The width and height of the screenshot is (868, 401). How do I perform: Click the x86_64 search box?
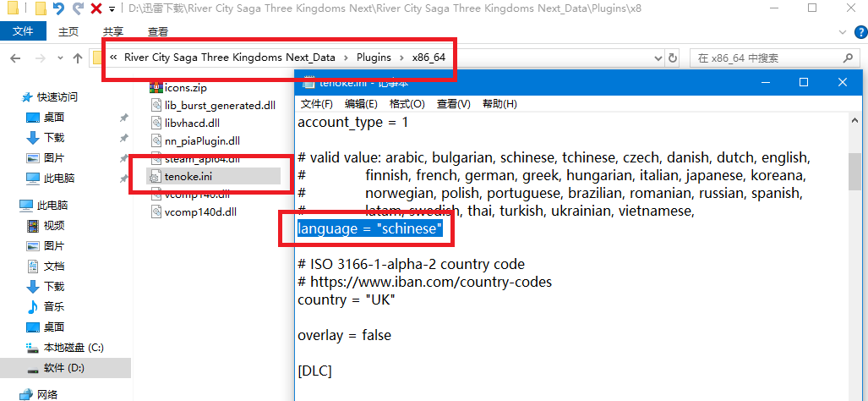tap(765, 58)
